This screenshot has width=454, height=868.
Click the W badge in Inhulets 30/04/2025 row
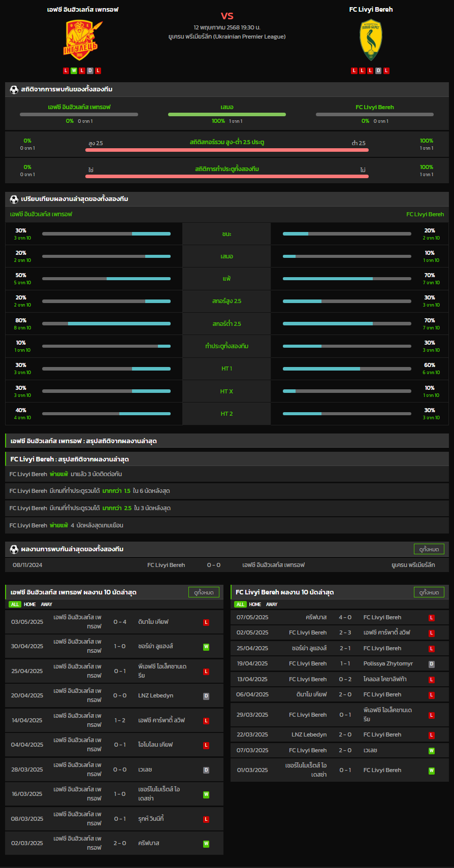tap(206, 647)
